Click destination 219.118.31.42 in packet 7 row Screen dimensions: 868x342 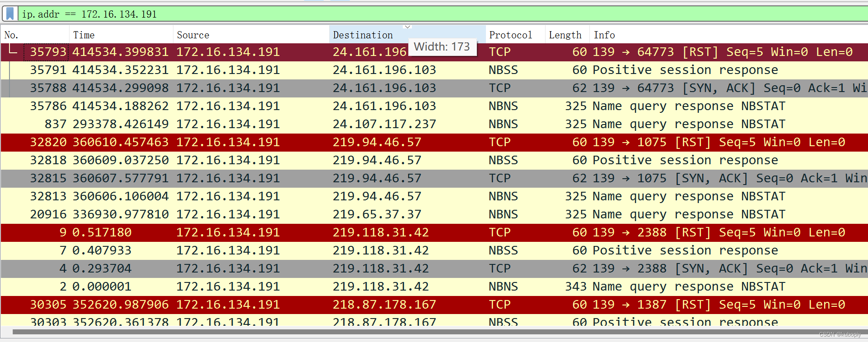(381, 250)
